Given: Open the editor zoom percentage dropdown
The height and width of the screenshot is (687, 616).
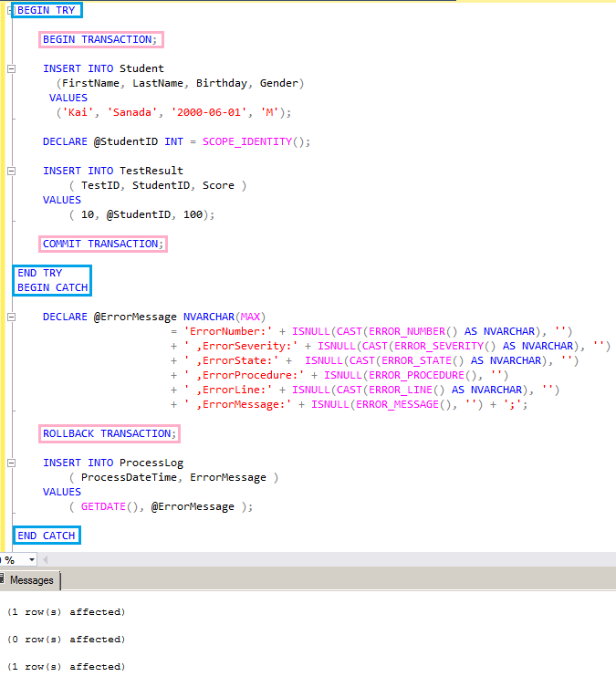Looking at the screenshot, I should click(32, 559).
